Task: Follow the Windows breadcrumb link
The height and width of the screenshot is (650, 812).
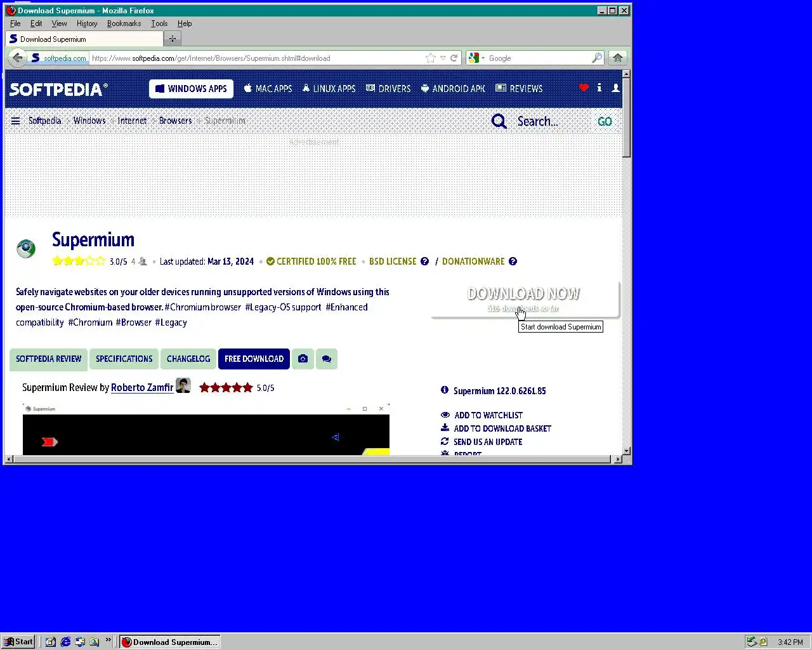Action: click(89, 121)
